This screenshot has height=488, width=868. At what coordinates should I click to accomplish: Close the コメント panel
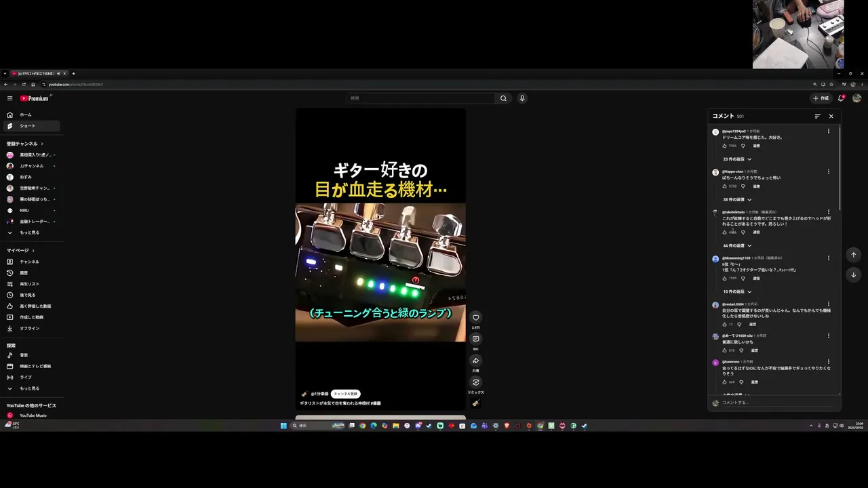point(831,116)
